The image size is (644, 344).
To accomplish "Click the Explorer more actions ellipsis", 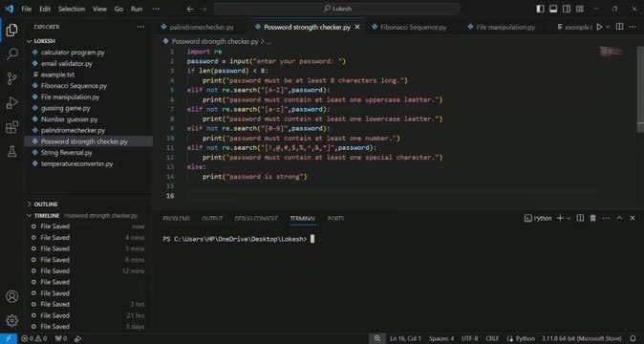I will pyautogui.click(x=140, y=27).
